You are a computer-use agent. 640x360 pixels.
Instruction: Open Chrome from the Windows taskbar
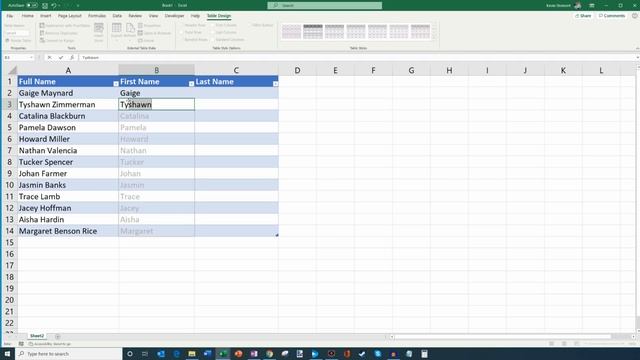(x=269, y=353)
